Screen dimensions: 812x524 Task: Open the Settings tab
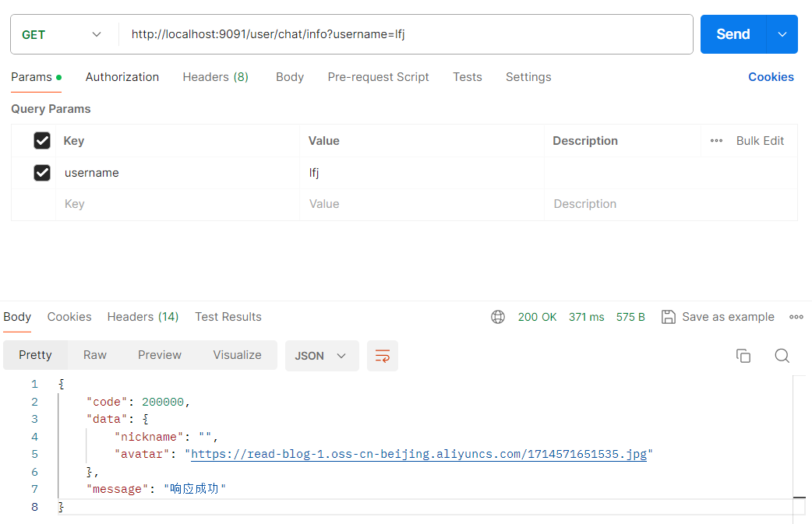point(528,77)
